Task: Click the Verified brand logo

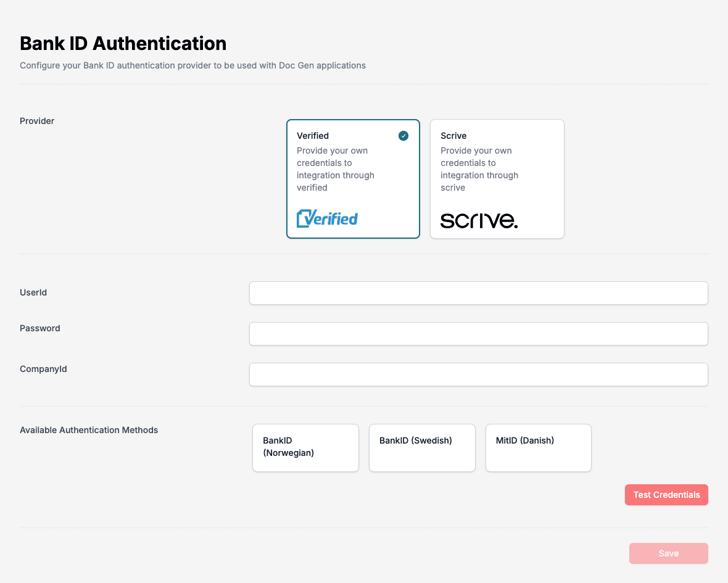Action: (328, 218)
